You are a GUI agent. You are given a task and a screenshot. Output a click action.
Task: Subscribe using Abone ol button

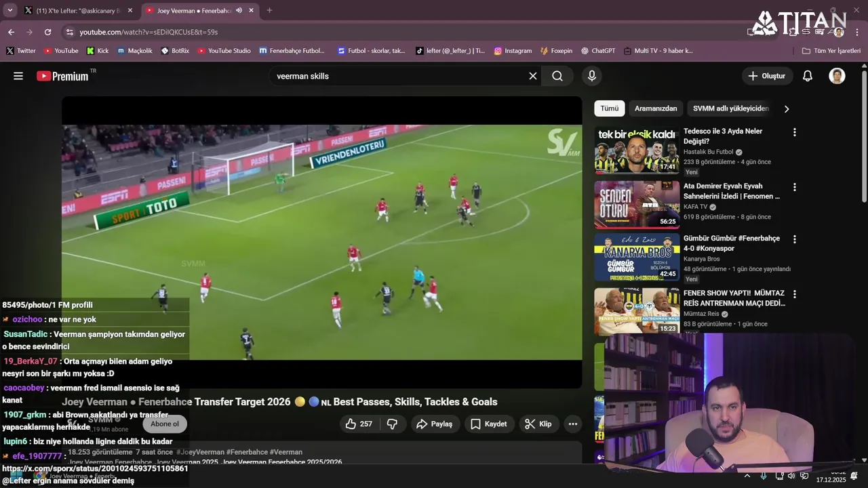coord(164,424)
